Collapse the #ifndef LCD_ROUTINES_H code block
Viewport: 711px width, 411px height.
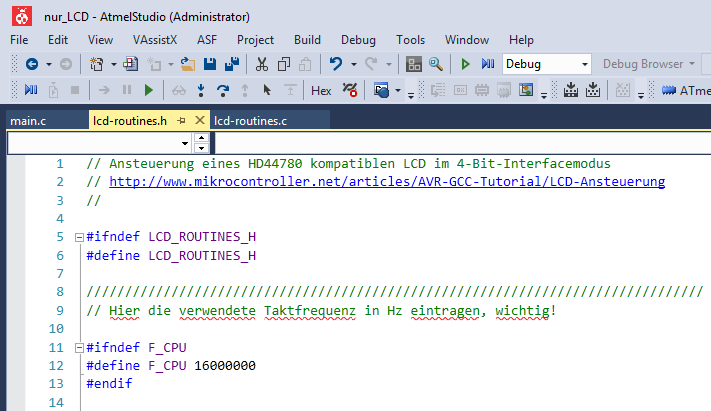tap(79, 237)
